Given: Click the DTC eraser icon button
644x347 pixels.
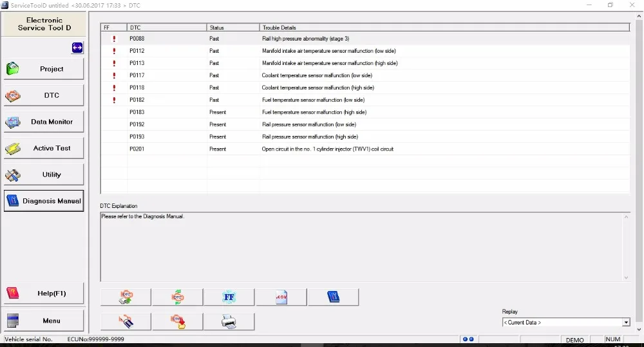Looking at the screenshot, I should coord(126,321).
